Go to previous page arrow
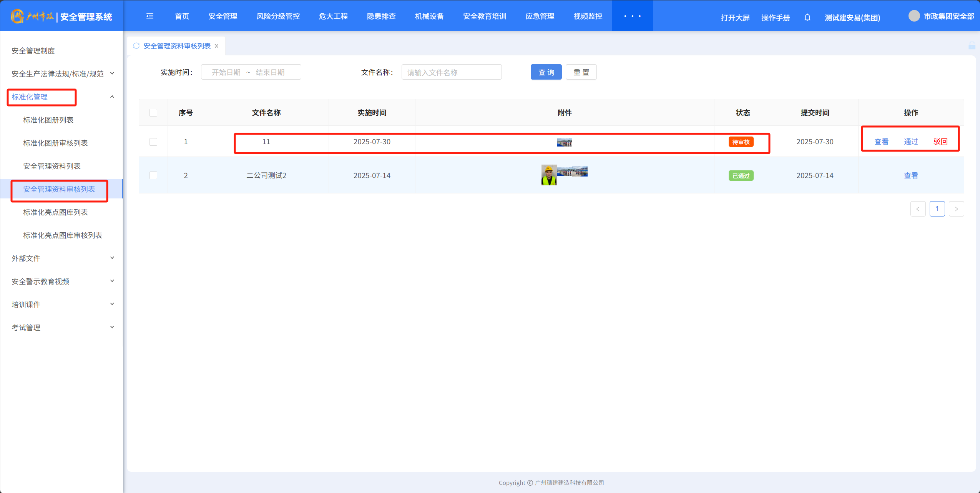This screenshot has height=493, width=980. tap(918, 209)
